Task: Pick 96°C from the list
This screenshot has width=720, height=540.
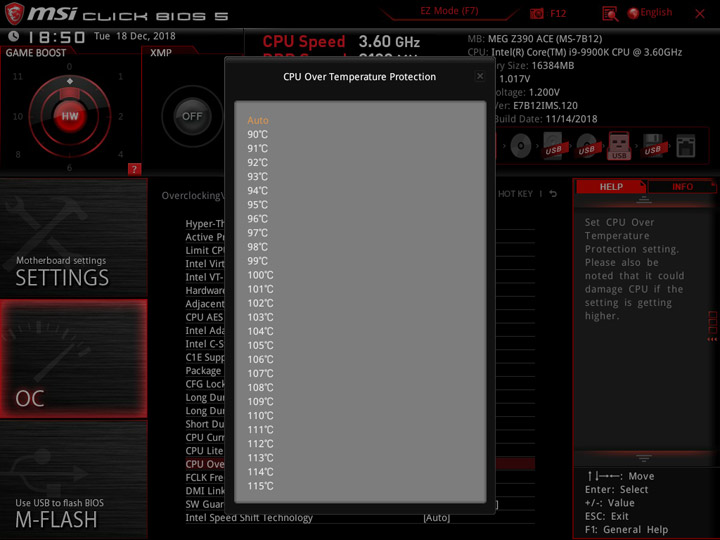Action: 258,219
